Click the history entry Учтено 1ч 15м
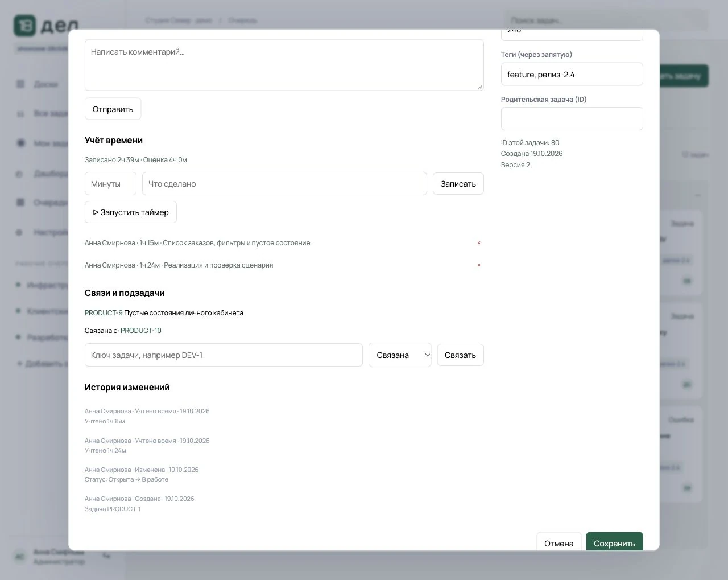 (105, 422)
